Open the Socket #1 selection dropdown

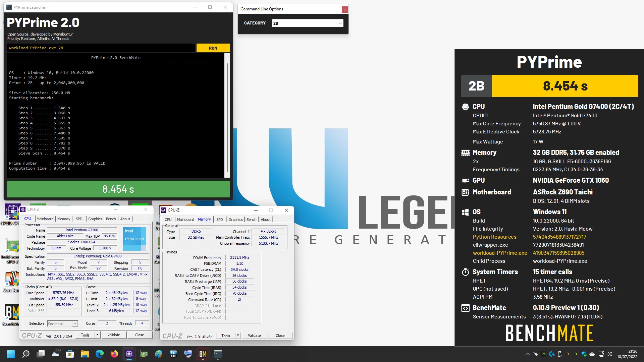tap(62, 323)
